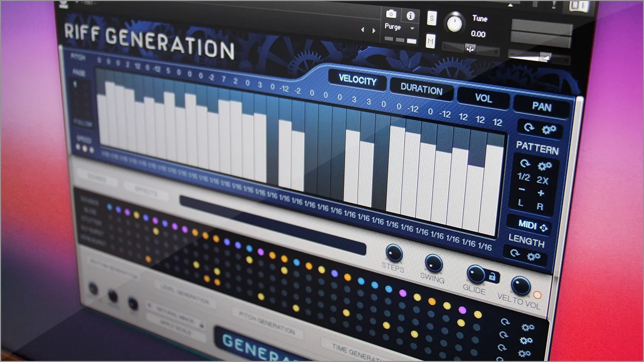Screen dimensions: 644x362
Task: Switch to the DURATION tab
Action: click(x=421, y=89)
